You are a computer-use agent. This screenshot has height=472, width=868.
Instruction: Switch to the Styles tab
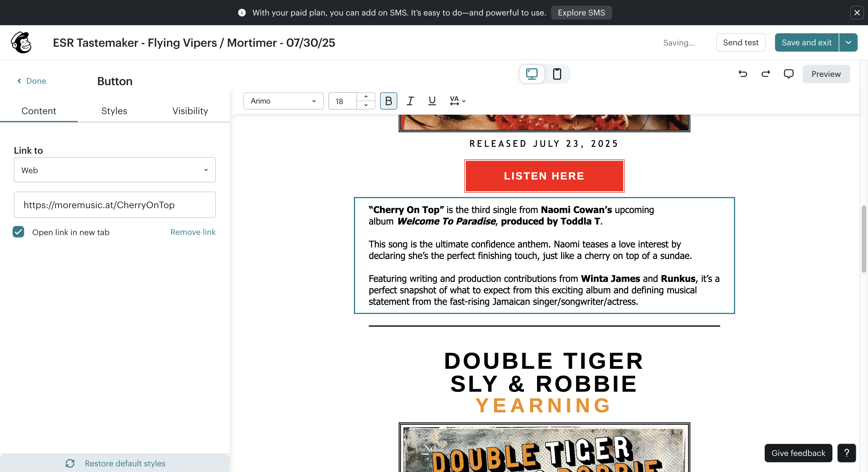coord(114,111)
